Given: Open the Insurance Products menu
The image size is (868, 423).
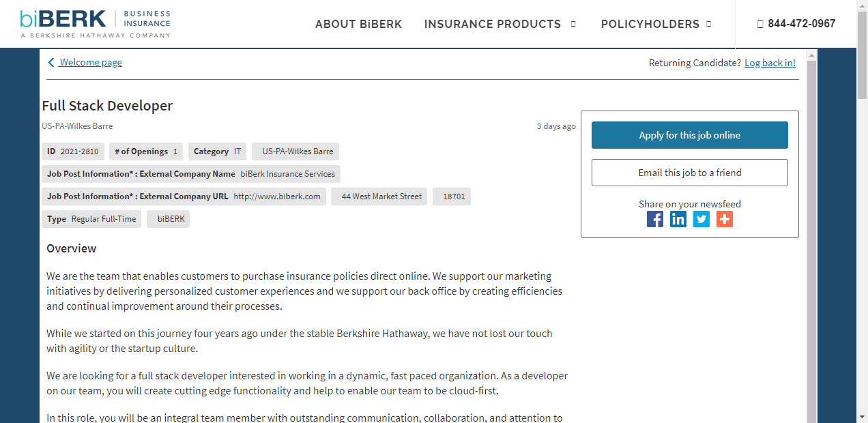Looking at the screenshot, I should [x=493, y=24].
